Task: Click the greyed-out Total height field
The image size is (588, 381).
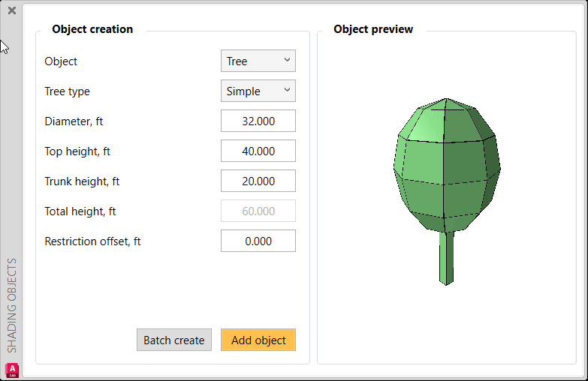Action: coord(258,211)
